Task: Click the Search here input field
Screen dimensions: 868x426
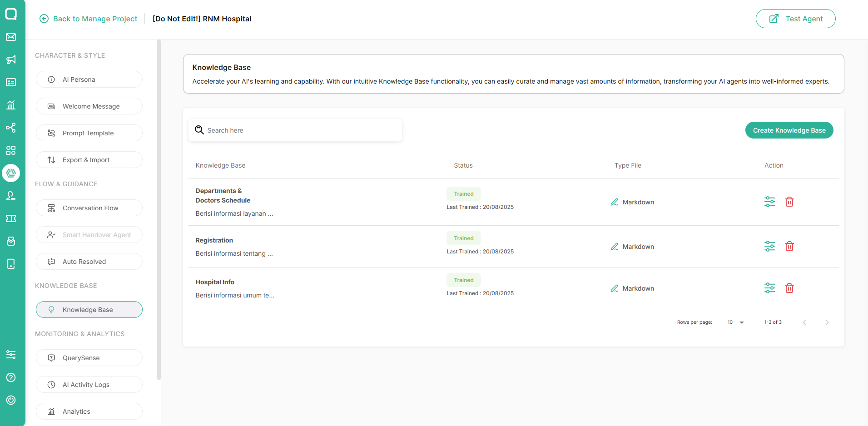Action: pos(295,130)
